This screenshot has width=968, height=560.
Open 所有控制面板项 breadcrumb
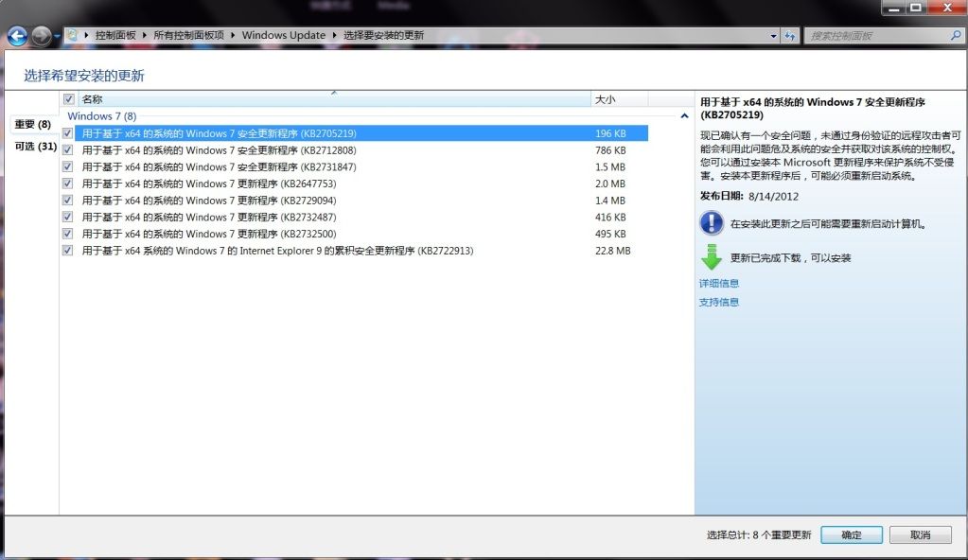click(189, 35)
